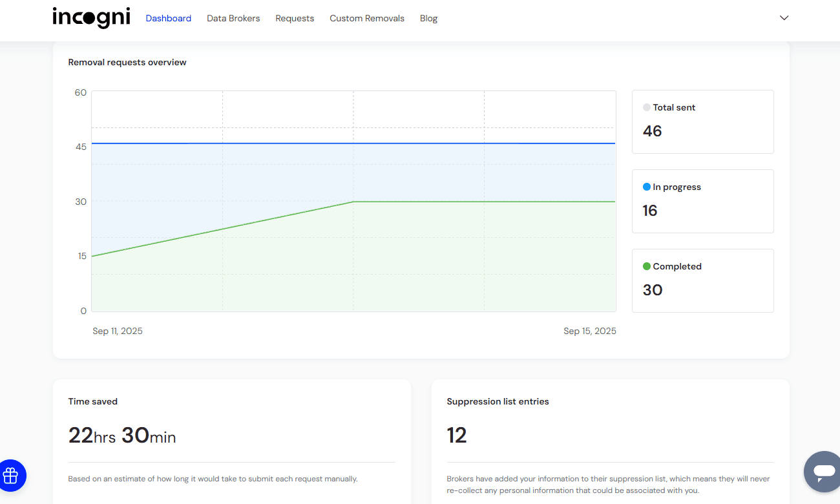Click the '12' suppression entries value

[457, 436]
